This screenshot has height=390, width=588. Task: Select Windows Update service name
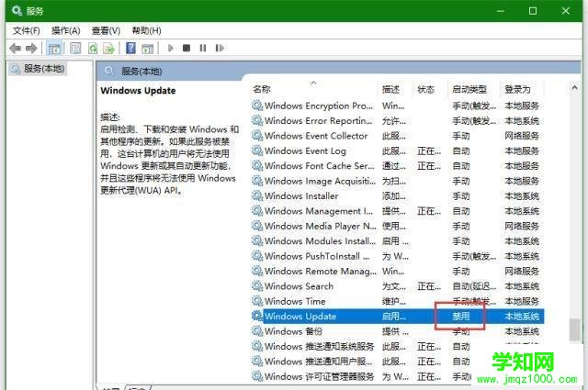pyautogui.click(x=300, y=317)
